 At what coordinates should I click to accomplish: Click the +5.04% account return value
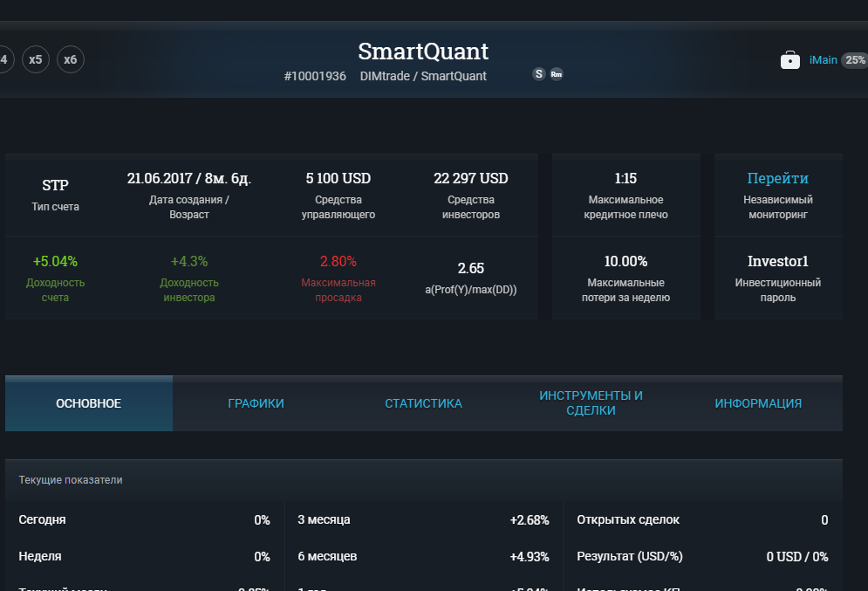coord(55,261)
